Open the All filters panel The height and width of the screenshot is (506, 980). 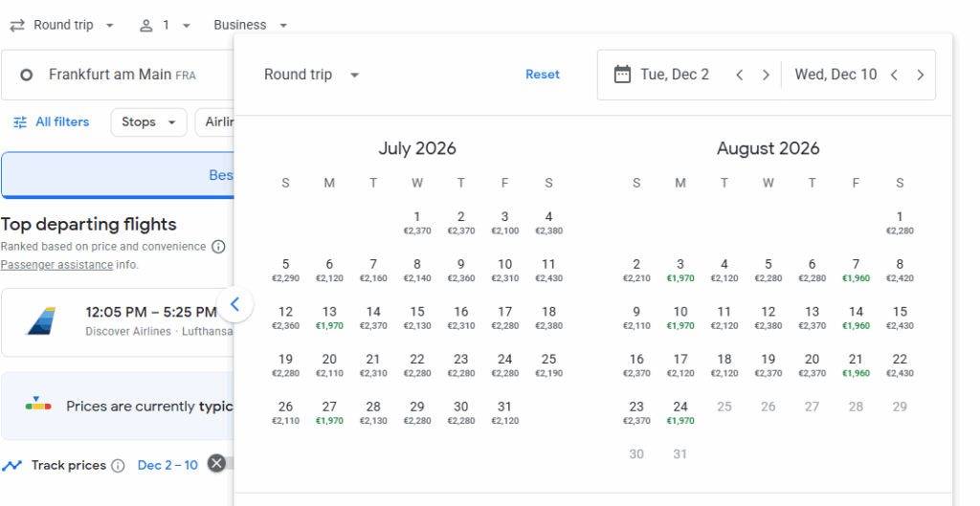(52, 122)
